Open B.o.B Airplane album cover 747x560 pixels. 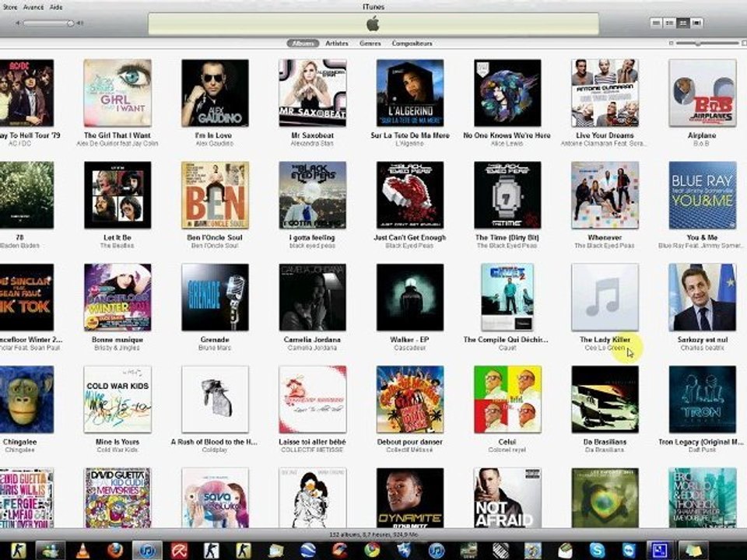point(702,93)
